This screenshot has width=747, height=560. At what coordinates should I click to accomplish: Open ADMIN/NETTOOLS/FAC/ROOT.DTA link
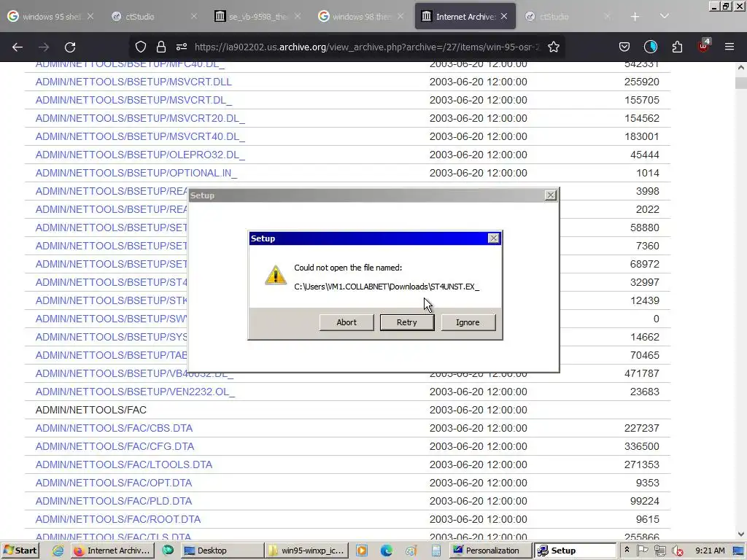point(118,519)
